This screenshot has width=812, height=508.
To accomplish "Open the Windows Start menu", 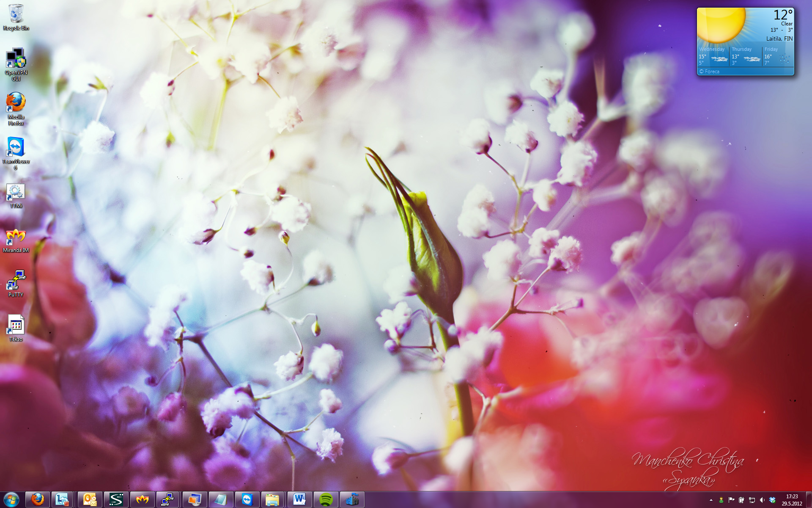I will click(11, 500).
